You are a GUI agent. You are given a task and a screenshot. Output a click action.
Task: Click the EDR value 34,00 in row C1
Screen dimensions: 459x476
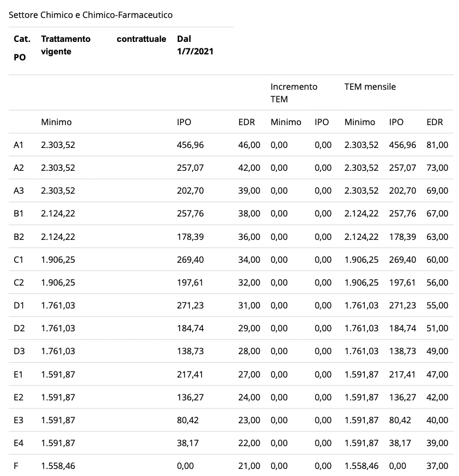click(x=249, y=259)
